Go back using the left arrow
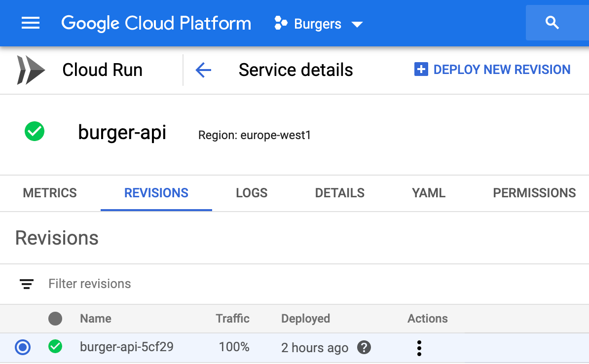589x364 pixels. [203, 70]
